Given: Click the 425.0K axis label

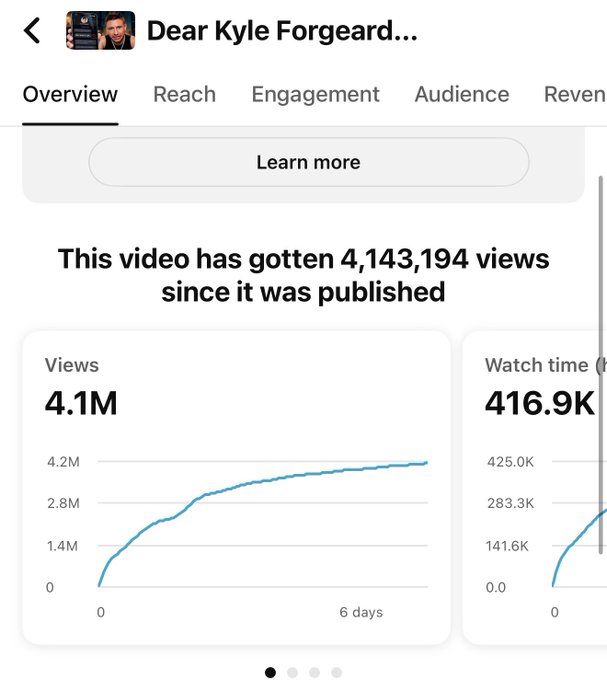Looking at the screenshot, I should [x=510, y=462].
